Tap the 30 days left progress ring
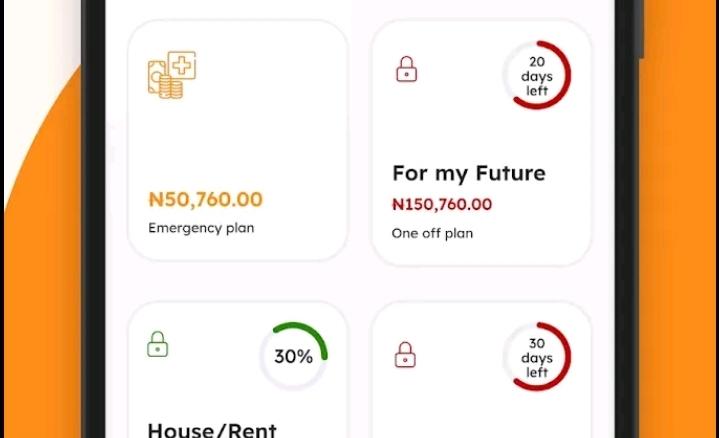Screen dimensions: 719x438 [537, 356]
